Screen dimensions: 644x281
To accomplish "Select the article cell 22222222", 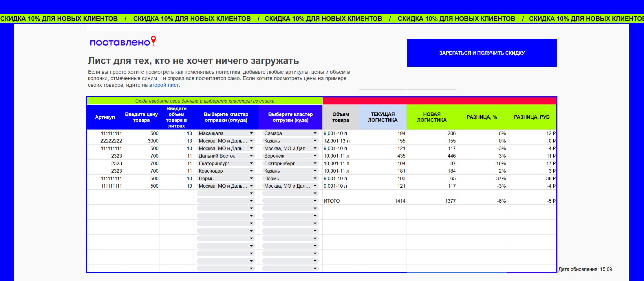I will (x=105, y=141).
